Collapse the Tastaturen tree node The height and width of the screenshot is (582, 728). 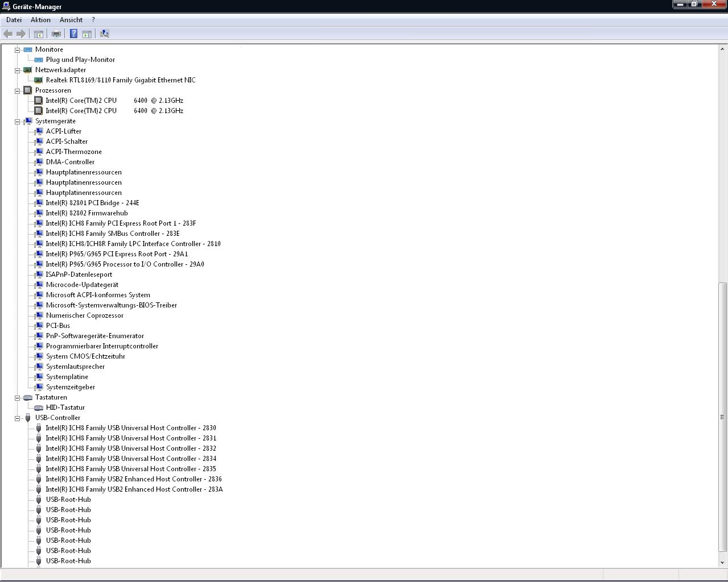click(18, 398)
